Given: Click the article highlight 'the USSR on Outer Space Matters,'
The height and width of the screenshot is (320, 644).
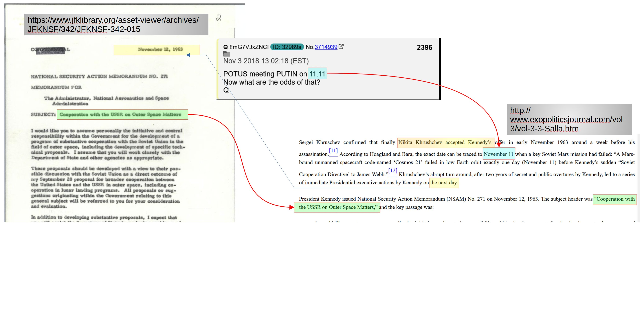Looking at the screenshot, I should click(x=337, y=207).
